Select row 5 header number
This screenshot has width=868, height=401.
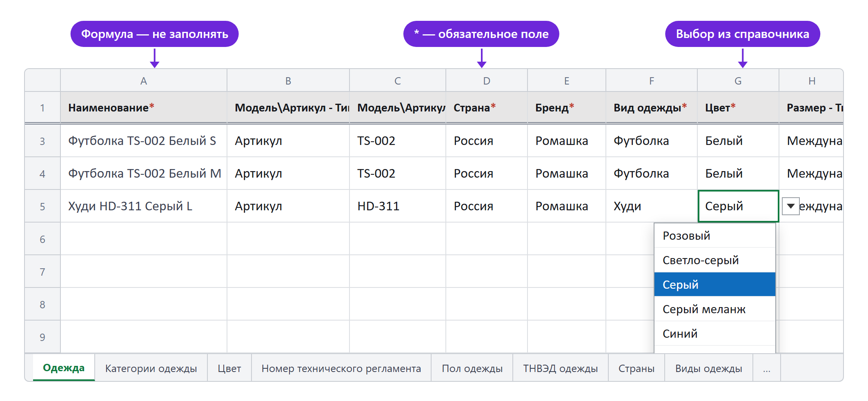pyautogui.click(x=42, y=206)
